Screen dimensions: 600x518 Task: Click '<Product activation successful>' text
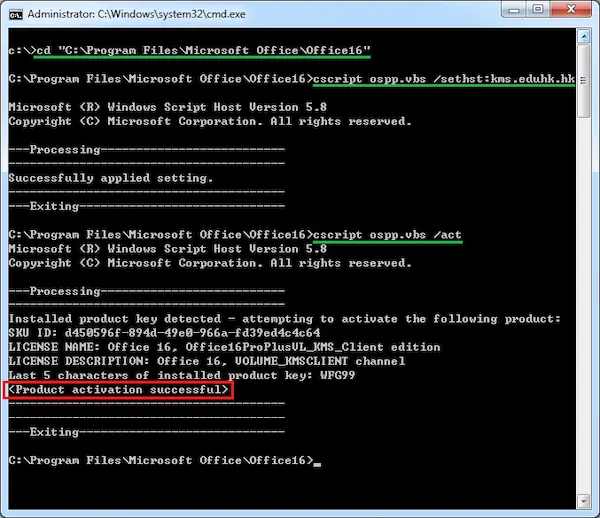[x=118, y=390]
